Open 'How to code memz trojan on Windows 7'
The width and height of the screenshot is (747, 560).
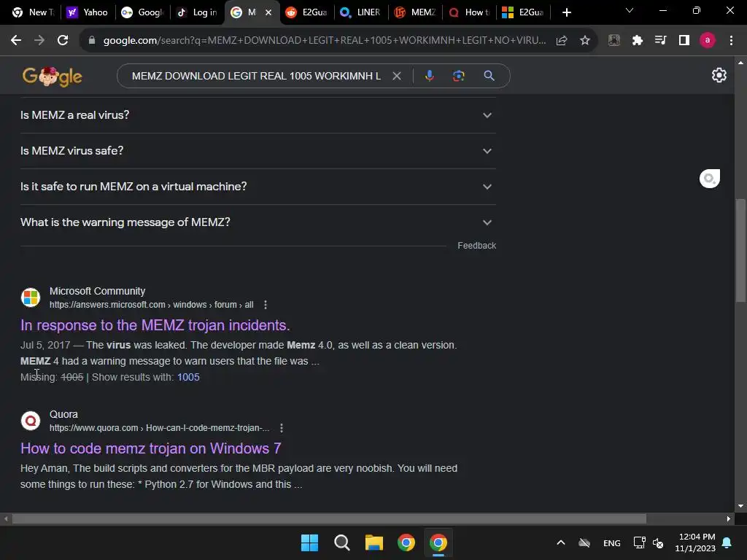point(150,448)
